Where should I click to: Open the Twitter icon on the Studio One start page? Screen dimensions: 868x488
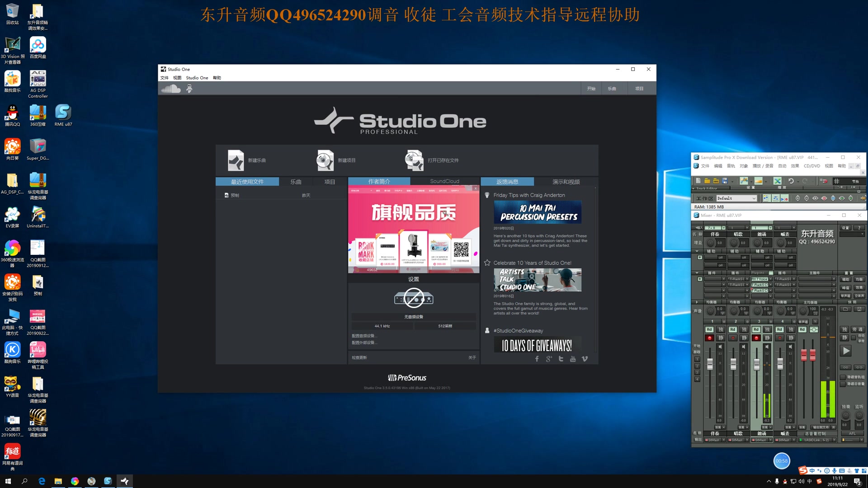[561, 359]
